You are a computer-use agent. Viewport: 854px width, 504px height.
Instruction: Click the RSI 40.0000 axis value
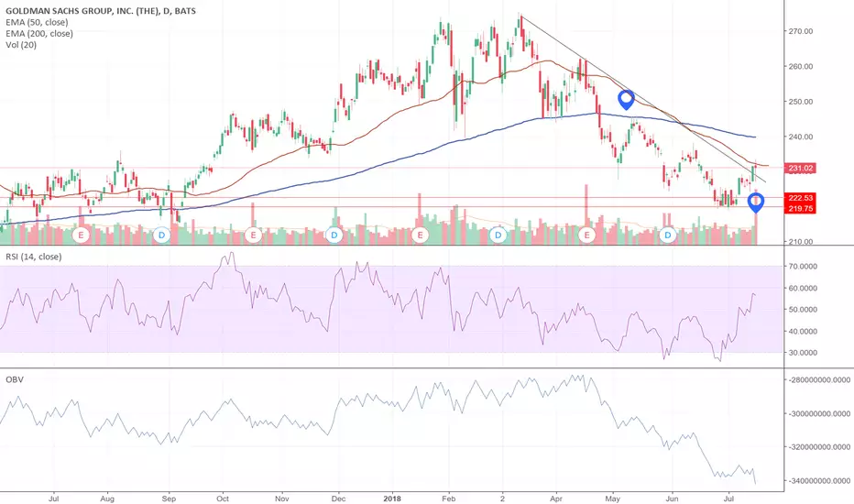point(803,332)
